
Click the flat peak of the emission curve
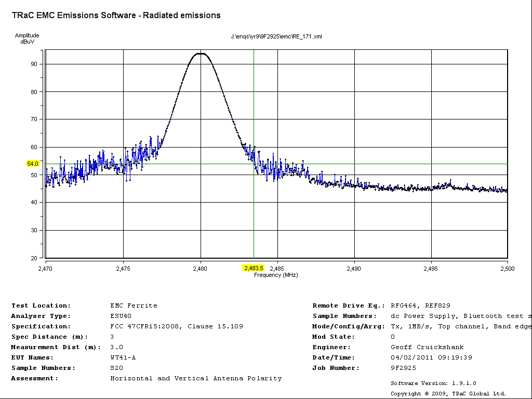pos(200,54)
